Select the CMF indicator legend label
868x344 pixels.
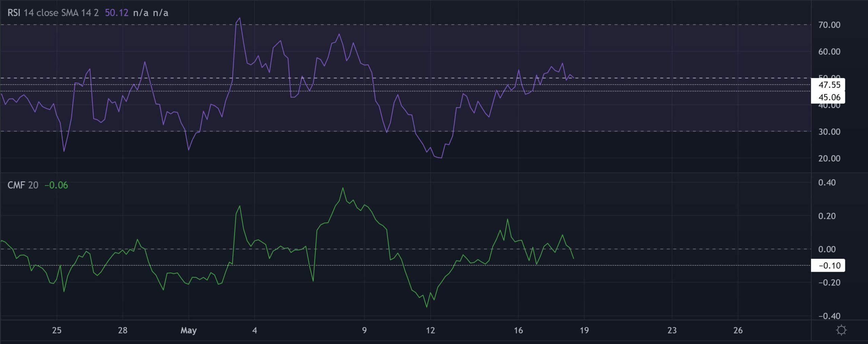pos(15,186)
